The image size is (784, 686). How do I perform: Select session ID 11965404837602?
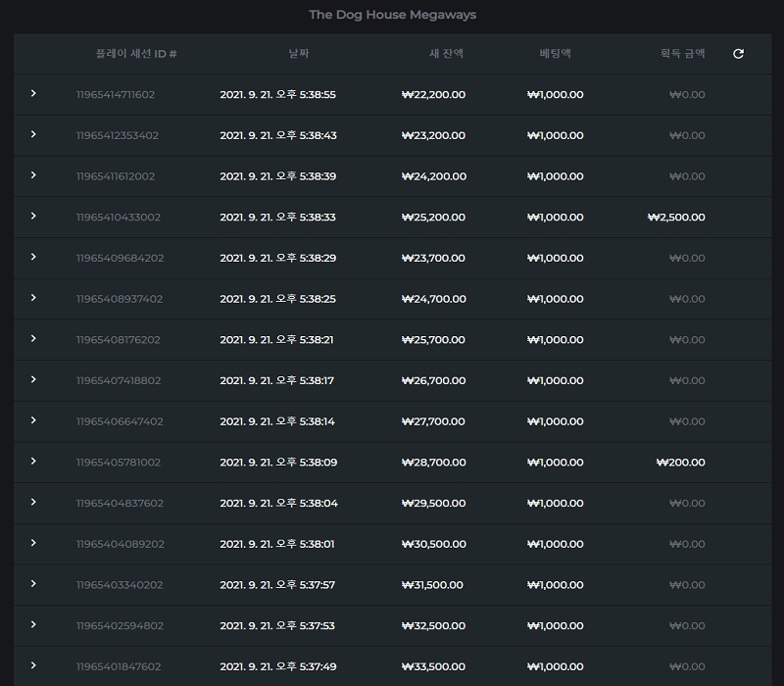point(120,504)
